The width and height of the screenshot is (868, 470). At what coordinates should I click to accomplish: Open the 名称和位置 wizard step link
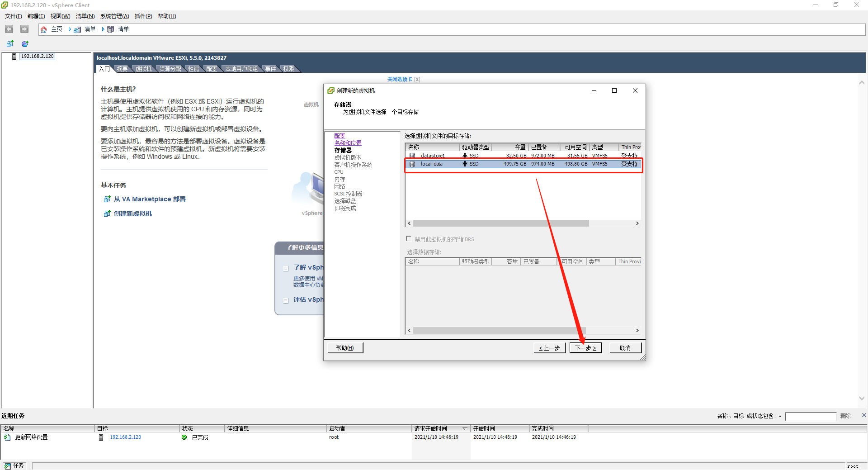pyautogui.click(x=347, y=142)
